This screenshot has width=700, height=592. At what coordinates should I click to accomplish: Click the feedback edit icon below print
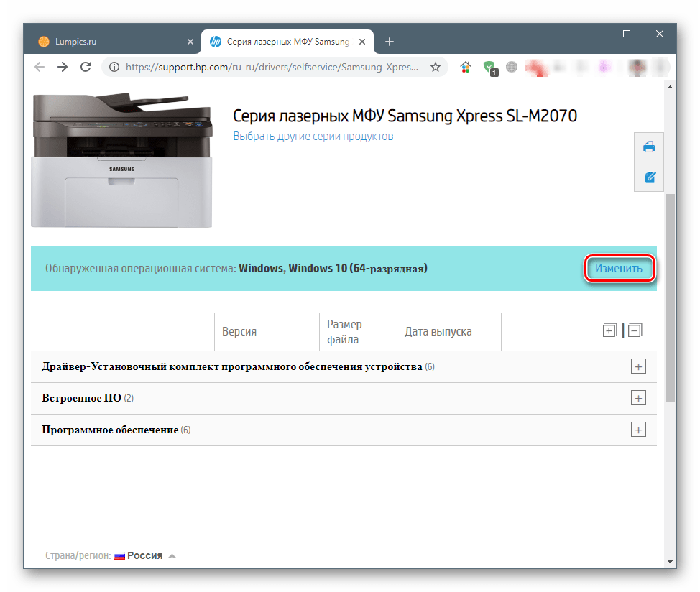[649, 177]
